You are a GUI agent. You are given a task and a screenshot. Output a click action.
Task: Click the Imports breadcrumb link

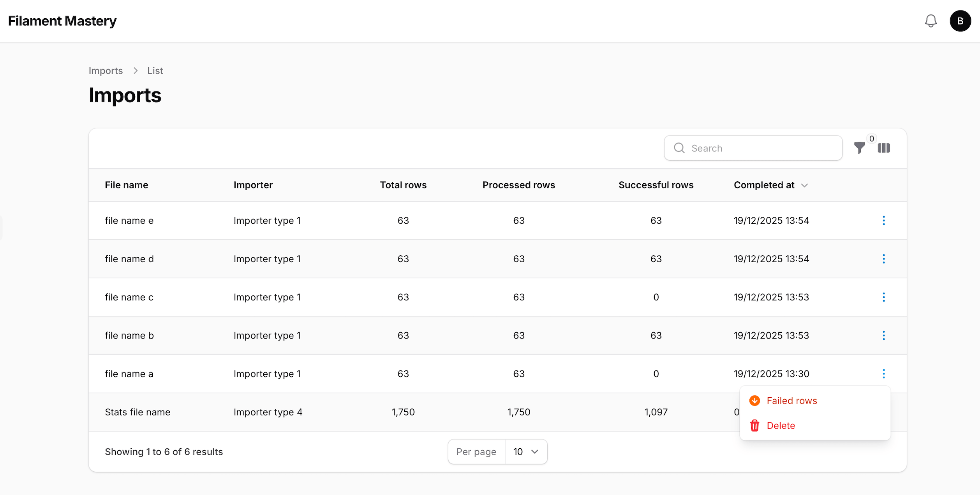point(106,71)
